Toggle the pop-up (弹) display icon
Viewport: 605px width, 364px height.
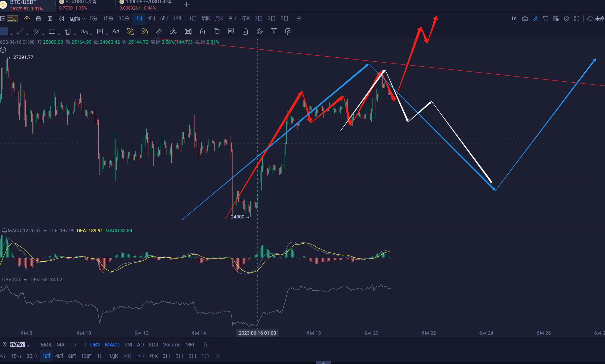(x=556, y=19)
